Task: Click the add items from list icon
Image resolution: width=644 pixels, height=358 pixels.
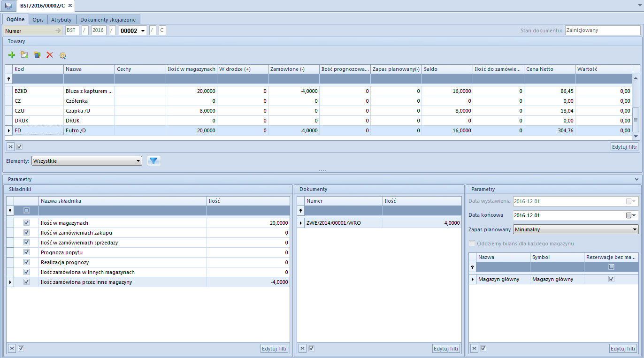Action: click(x=24, y=55)
